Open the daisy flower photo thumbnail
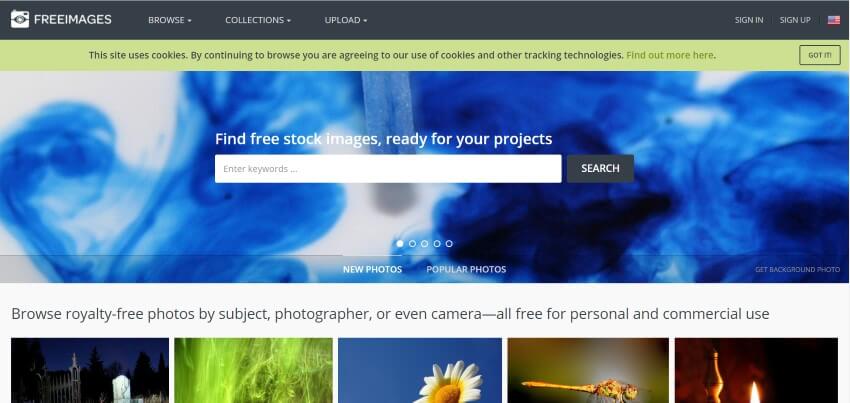850x403 pixels. [x=420, y=370]
